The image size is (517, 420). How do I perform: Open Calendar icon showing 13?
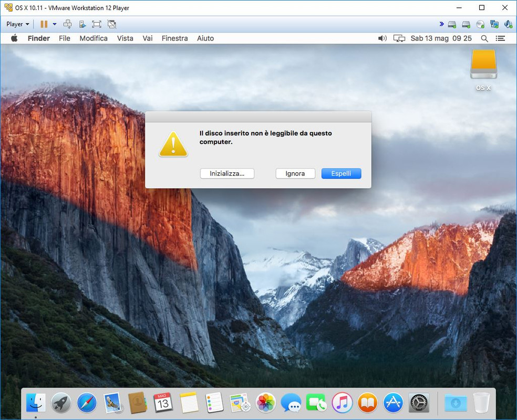coord(163,402)
